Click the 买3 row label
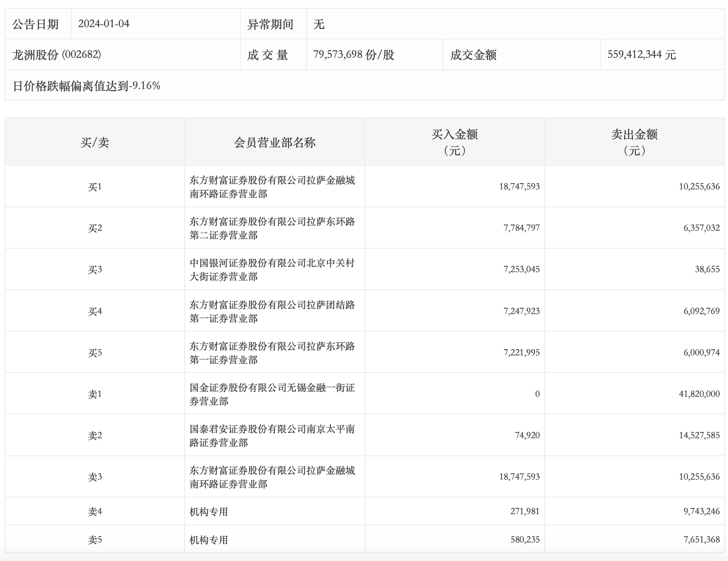Screen dimensions: 728x561 tap(95, 270)
